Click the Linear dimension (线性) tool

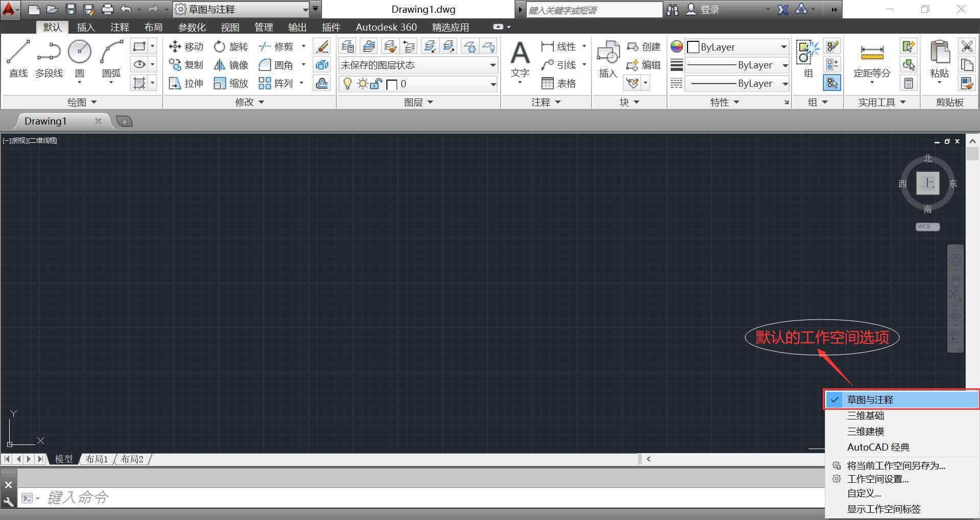[558, 46]
